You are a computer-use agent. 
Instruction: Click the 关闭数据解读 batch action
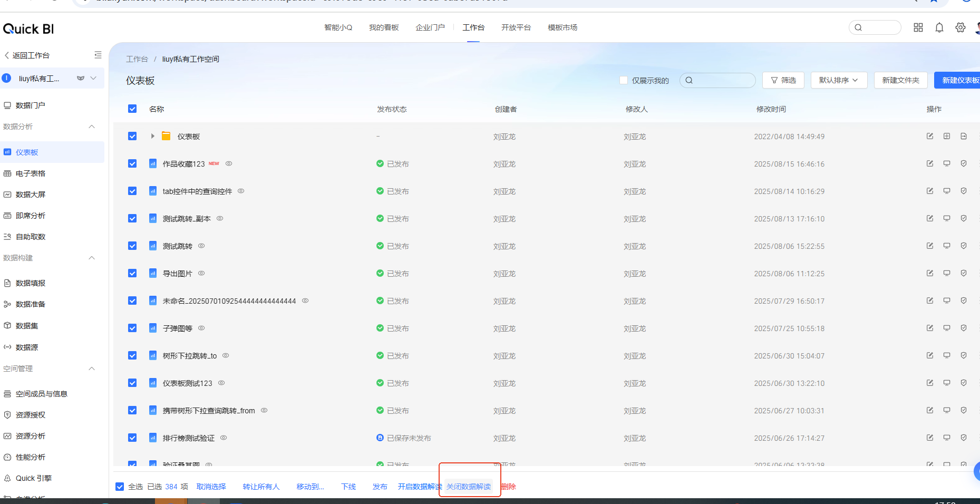pos(469,487)
